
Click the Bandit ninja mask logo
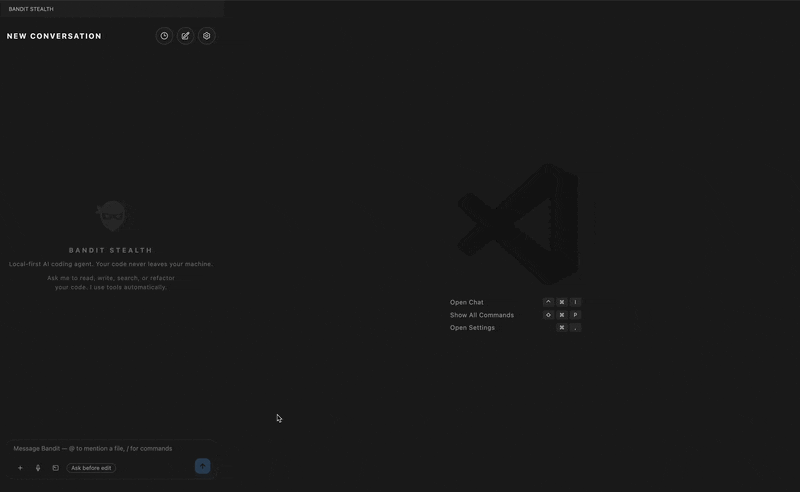pyautogui.click(x=113, y=216)
